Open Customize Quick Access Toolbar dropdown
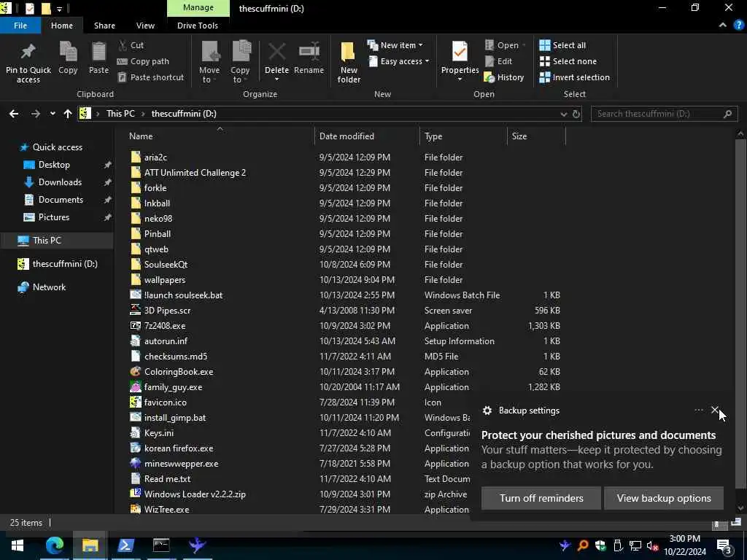 (x=60, y=9)
